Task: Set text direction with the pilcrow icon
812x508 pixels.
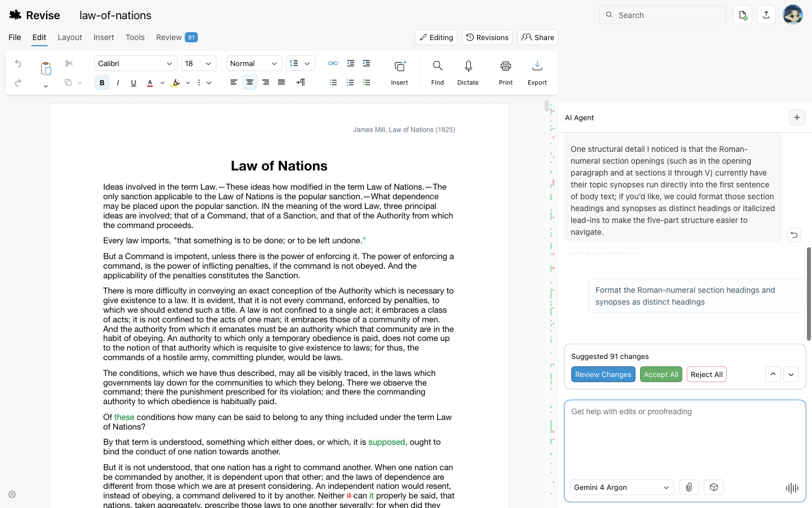Action: pyautogui.click(x=301, y=82)
